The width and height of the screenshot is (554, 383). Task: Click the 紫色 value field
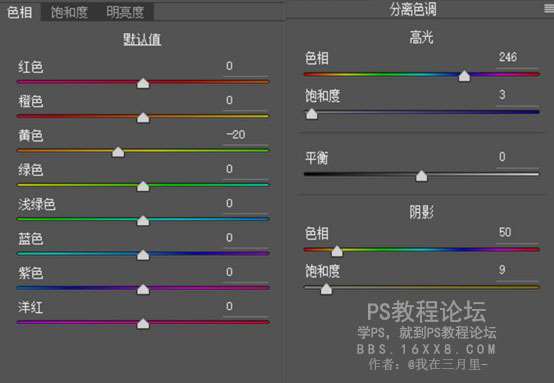[246, 272]
